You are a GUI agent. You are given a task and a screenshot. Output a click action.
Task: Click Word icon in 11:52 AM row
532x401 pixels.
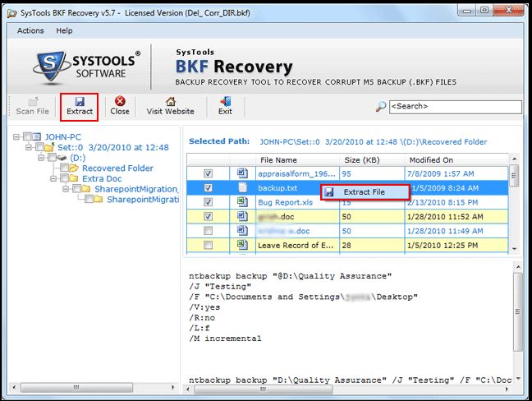click(242, 216)
